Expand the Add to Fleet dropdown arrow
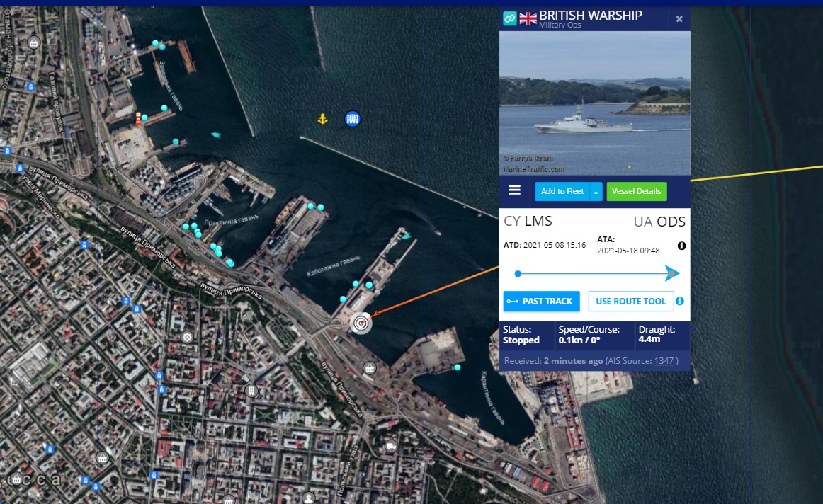The height and width of the screenshot is (504, 823). click(596, 191)
